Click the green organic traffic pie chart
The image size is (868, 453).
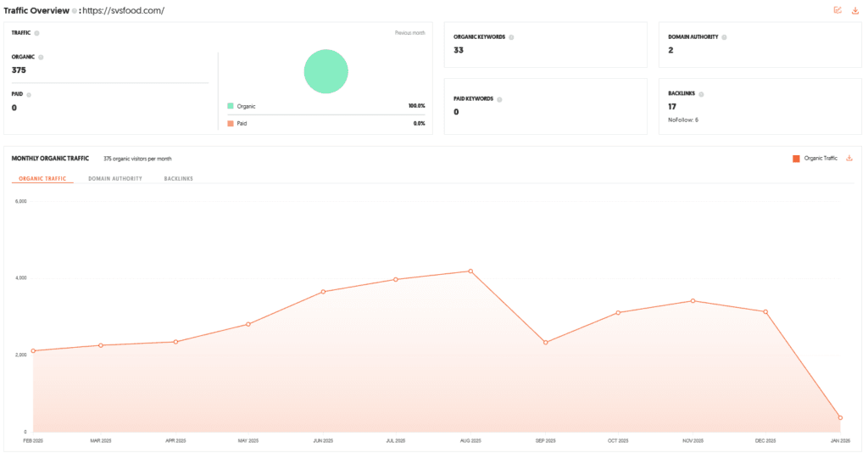tap(326, 71)
